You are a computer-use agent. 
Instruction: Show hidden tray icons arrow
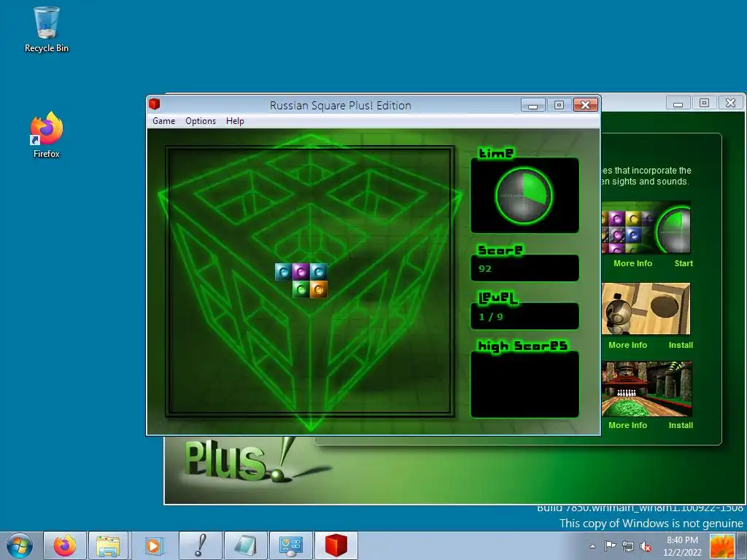pyautogui.click(x=592, y=546)
